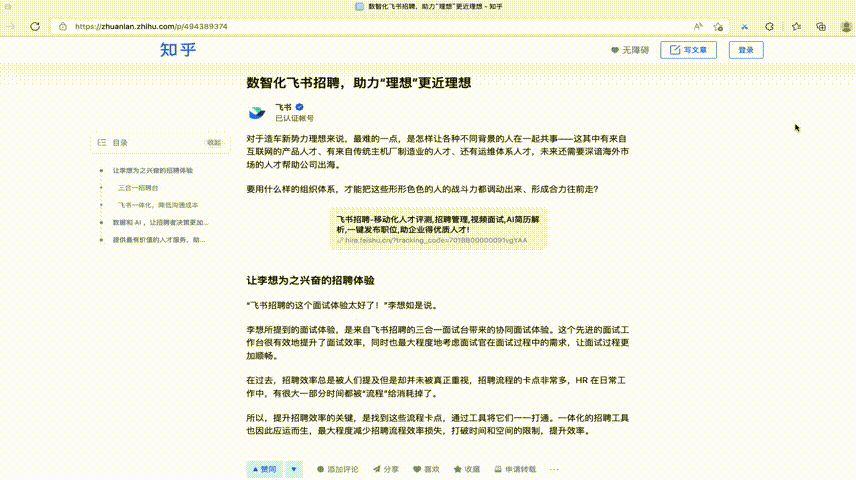Jump to 让李想为之兴奋的招聘体验 section
The width and height of the screenshot is (856, 480).
coord(153,170)
